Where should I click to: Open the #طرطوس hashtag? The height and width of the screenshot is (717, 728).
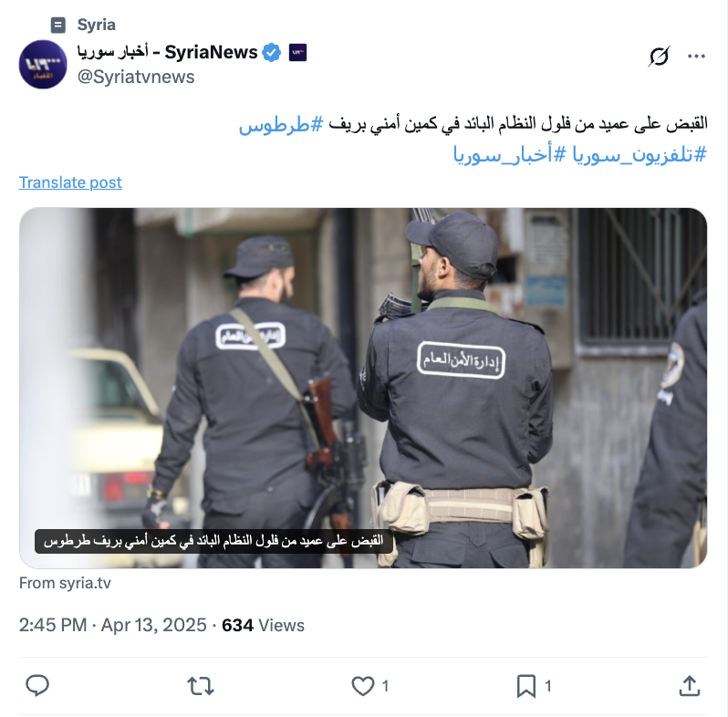(281, 124)
